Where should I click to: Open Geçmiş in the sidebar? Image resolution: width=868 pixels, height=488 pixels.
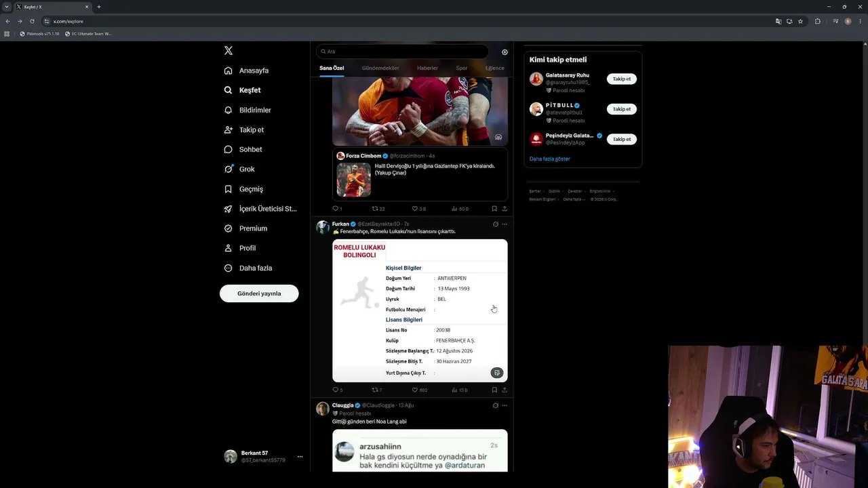[243, 189]
